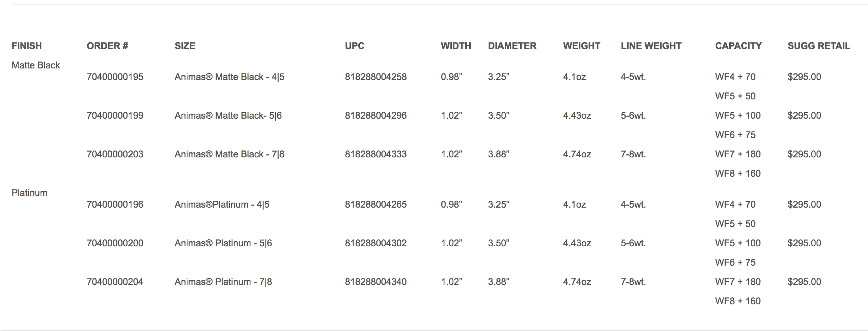868x331 pixels.
Task: Select Animas Matte Black - 7|8 size
Action: point(229,154)
